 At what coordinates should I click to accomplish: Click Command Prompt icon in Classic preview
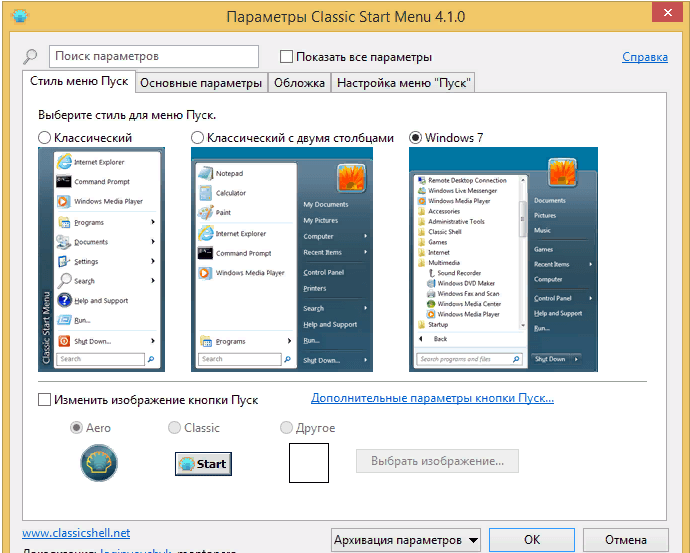[64, 181]
